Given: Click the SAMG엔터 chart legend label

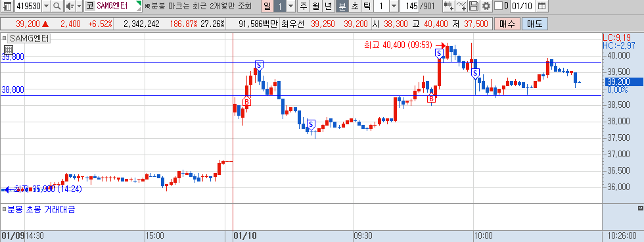Looking at the screenshot, I should pos(29,39).
